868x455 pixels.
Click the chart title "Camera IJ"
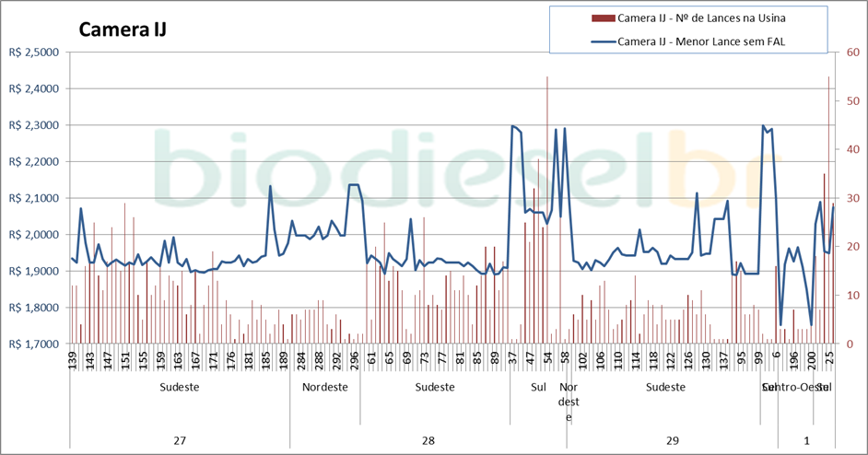tap(123, 29)
